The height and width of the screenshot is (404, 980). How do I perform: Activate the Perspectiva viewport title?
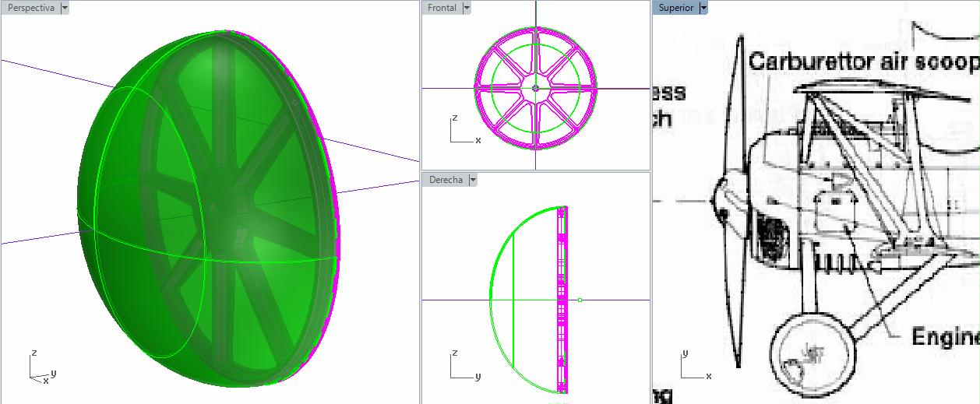[30, 8]
